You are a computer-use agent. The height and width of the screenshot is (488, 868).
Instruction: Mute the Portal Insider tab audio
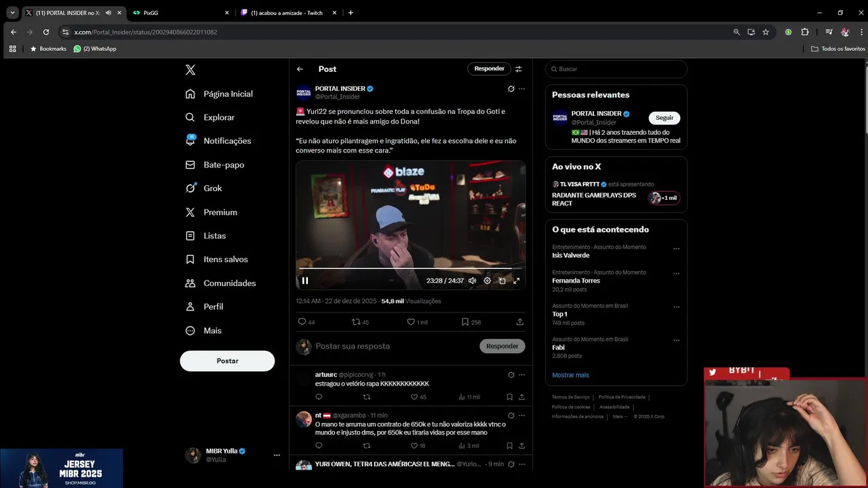108,13
